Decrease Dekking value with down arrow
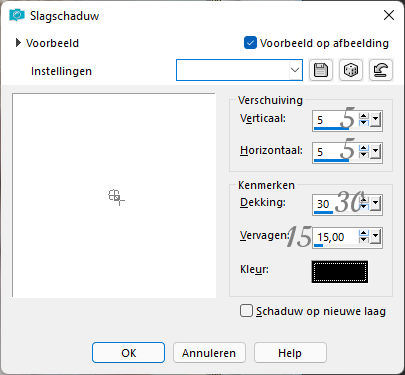Viewport: 405px width, 375px height. point(364,206)
